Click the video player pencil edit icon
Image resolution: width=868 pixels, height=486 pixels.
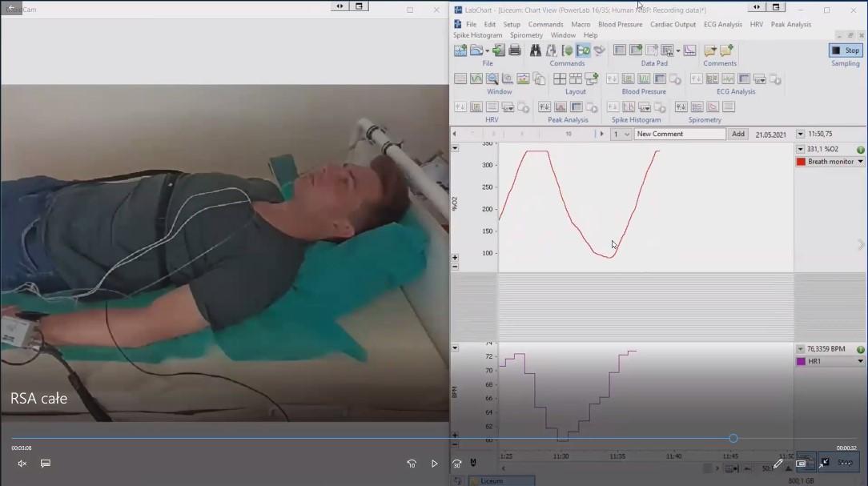(x=778, y=464)
